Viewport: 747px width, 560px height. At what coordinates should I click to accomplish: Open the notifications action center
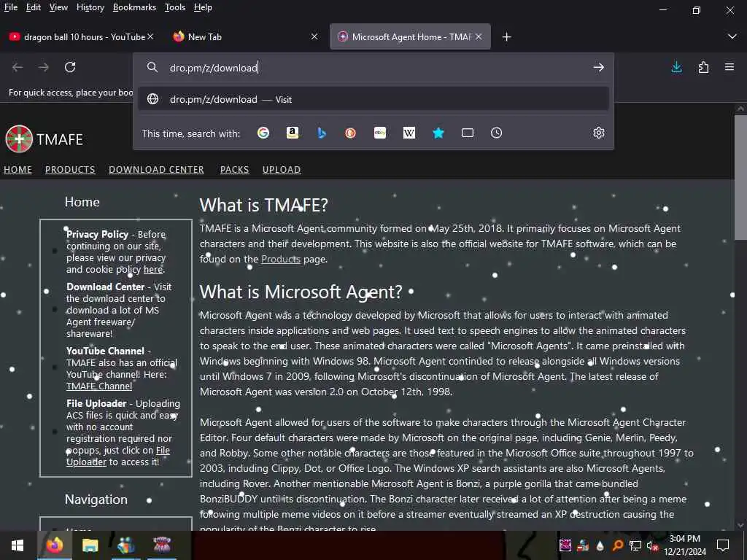723,545
